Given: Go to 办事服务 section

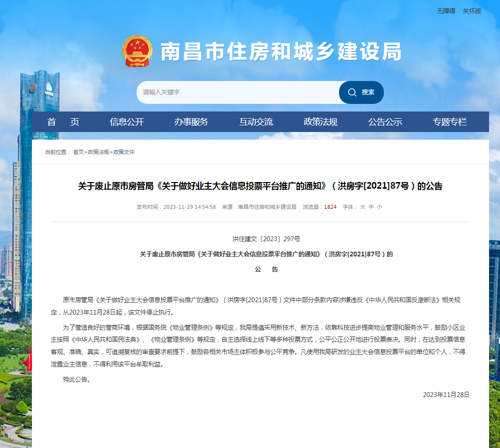Looking at the screenshot, I should pyautogui.click(x=191, y=122).
